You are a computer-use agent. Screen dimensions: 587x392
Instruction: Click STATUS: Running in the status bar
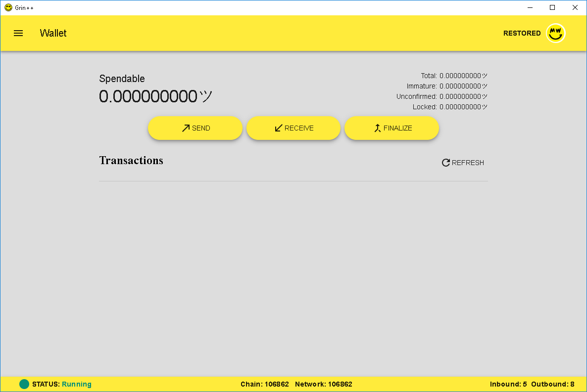(61, 384)
